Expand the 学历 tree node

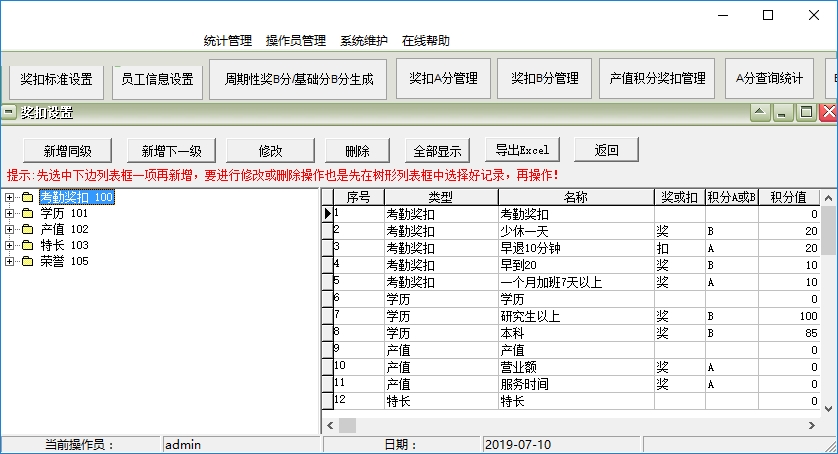point(10,214)
